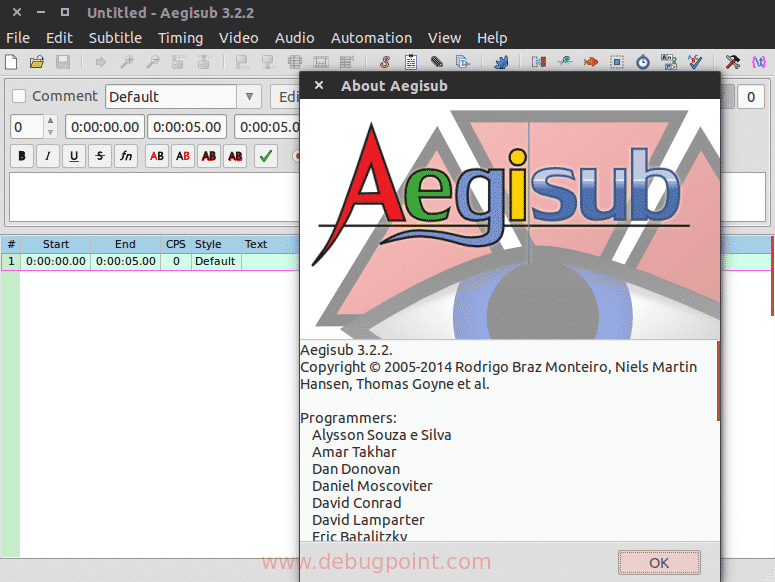Screen dimensions: 775x582
Task: Click 'Alysson Souza e Silva' in credits
Action: (382, 435)
